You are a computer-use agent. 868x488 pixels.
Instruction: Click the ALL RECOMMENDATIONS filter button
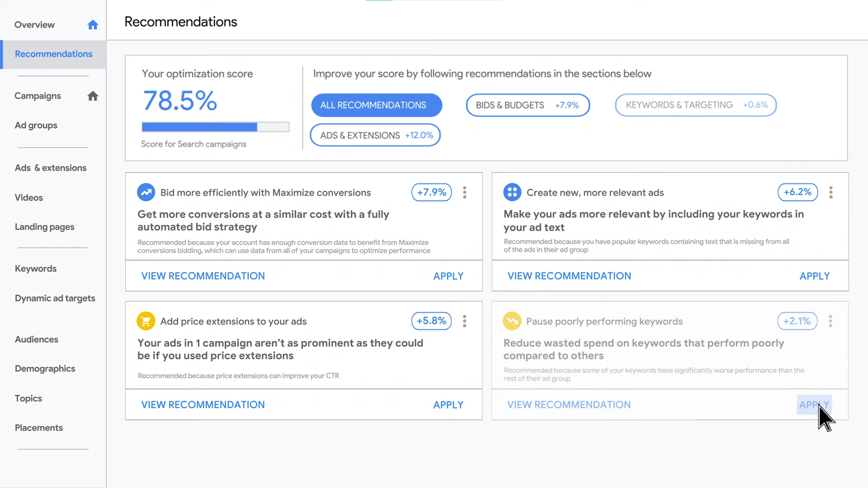(x=376, y=105)
